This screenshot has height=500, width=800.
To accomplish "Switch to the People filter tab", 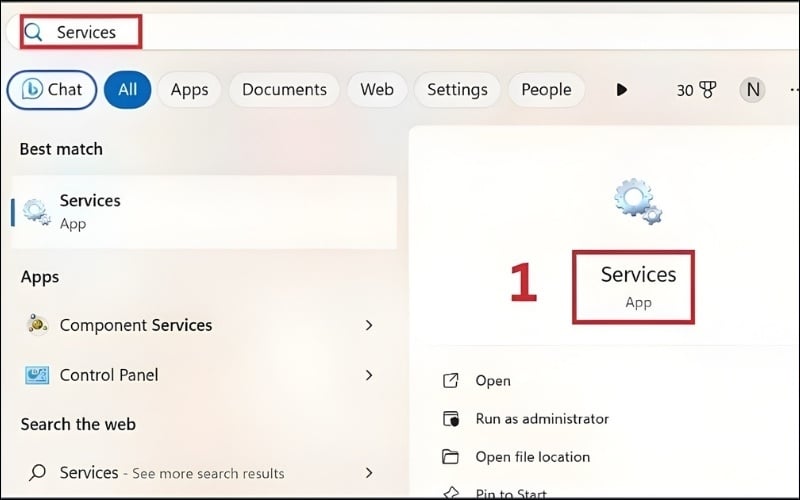I will point(546,90).
